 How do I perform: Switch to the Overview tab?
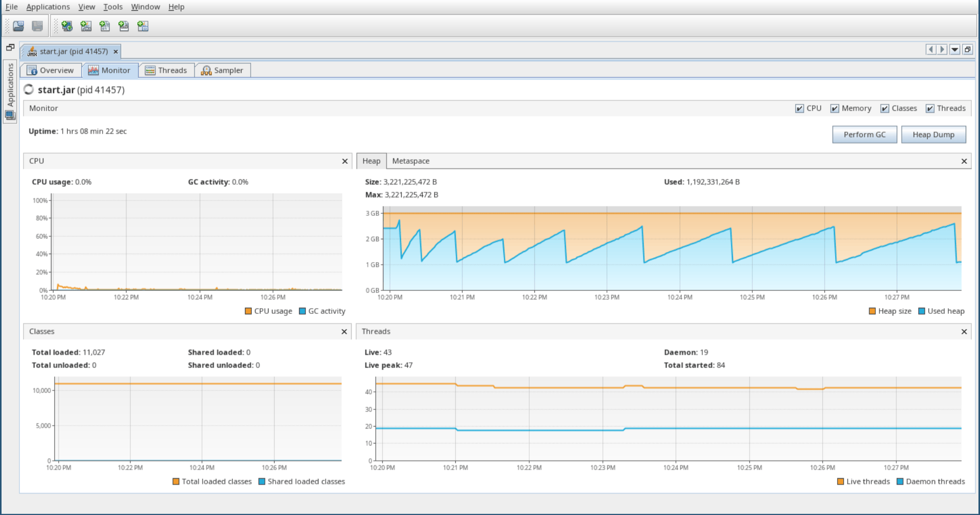tap(51, 70)
